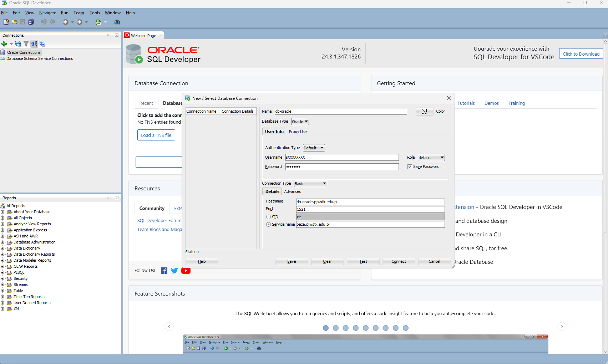Click the funnel filter icon in Connections
This screenshot has width=608, height=364.
coord(26,44)
